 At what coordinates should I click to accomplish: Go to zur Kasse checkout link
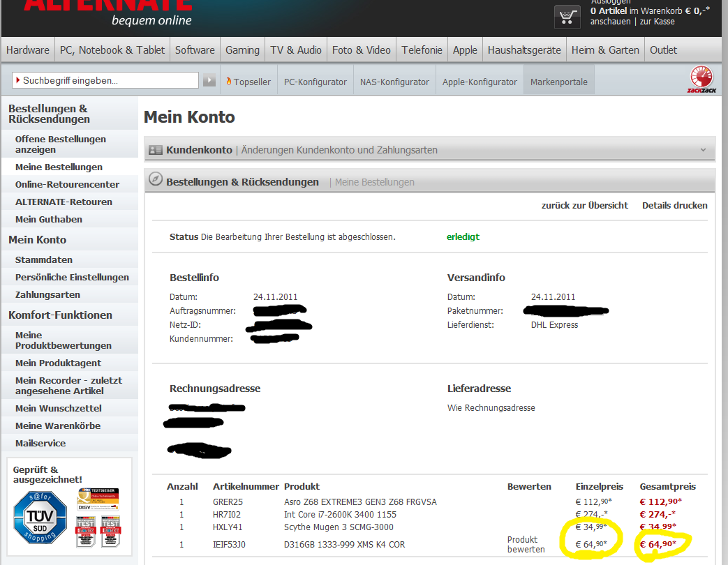(x=657, y=22)
